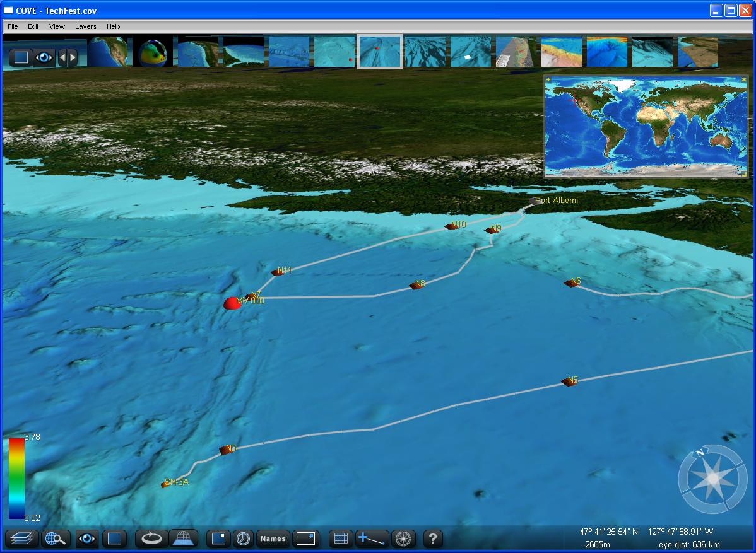Open the View menu
The width and height of the screenshot is (756, 553).
click(57, 26)
